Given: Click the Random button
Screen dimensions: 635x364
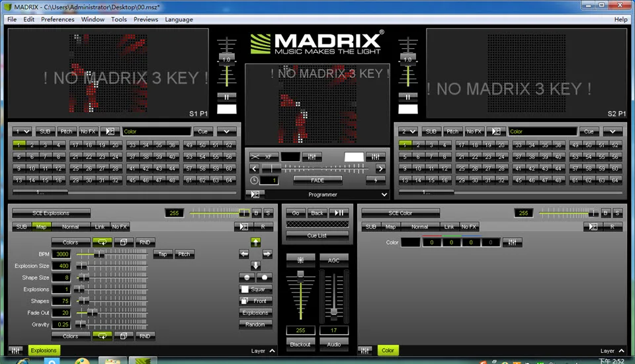Looking at the screenshot, I should pyautogui.click(x=255, y=324).
